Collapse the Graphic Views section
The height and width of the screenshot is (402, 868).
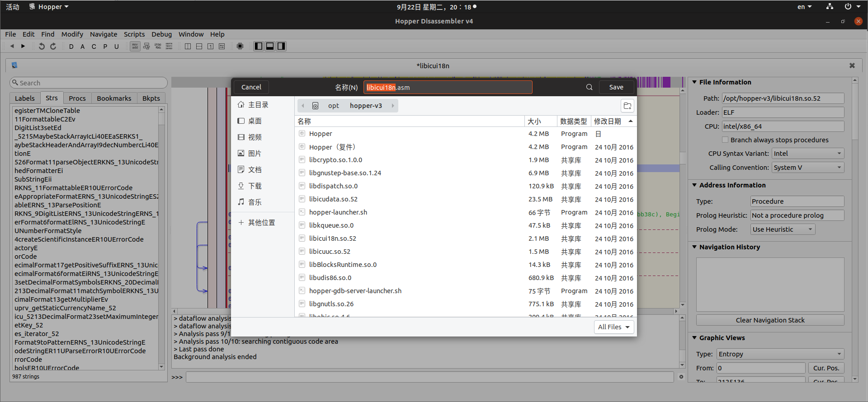coord(694,338)
